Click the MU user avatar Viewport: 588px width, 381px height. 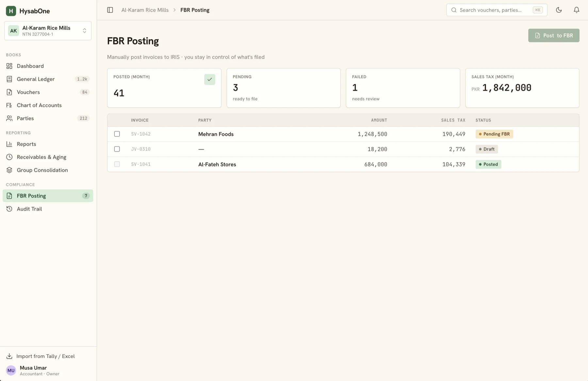click(11, 371)
